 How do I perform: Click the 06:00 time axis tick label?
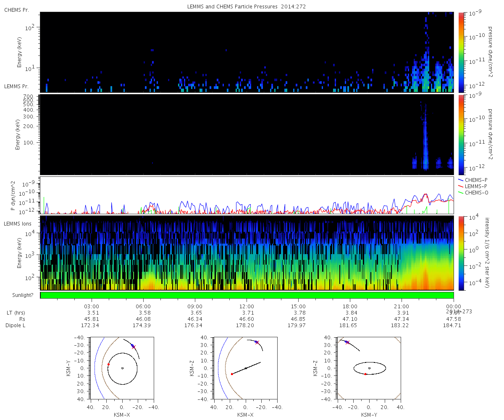coord(143,306)
